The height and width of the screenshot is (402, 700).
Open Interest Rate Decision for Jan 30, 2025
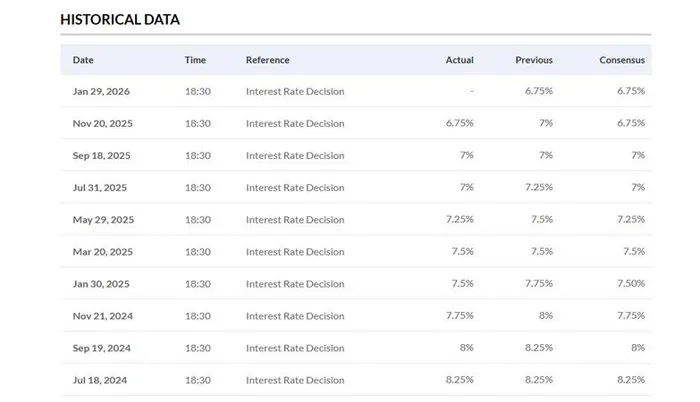pyautogui.click(x=294, y=284)
